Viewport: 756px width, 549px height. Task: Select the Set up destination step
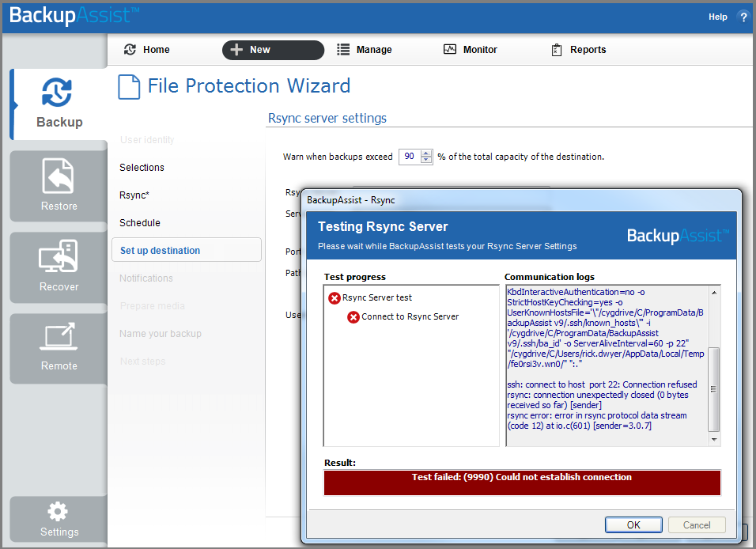tap(187, 250)
